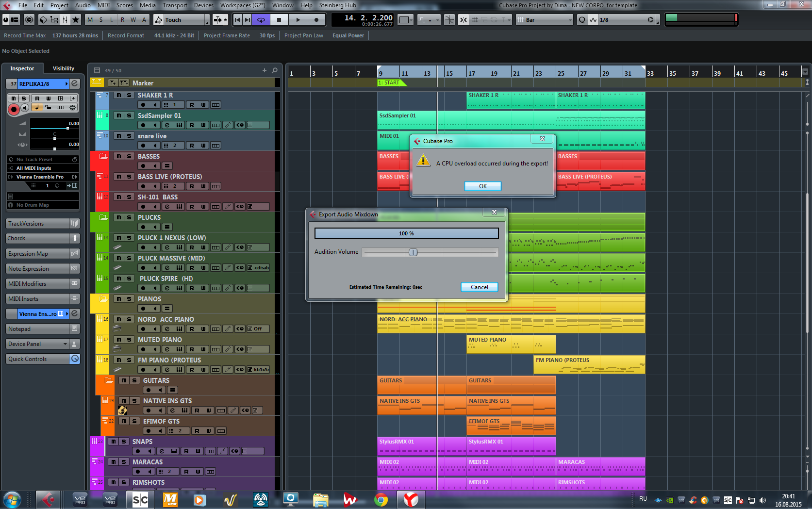812x509 pixels.
Task: Collapse the PIANOS folder track
Action: 103,299
